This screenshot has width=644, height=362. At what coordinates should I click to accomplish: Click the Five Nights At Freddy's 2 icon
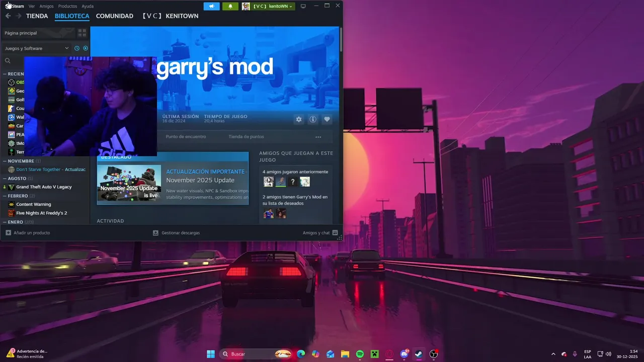coord(11,213)
